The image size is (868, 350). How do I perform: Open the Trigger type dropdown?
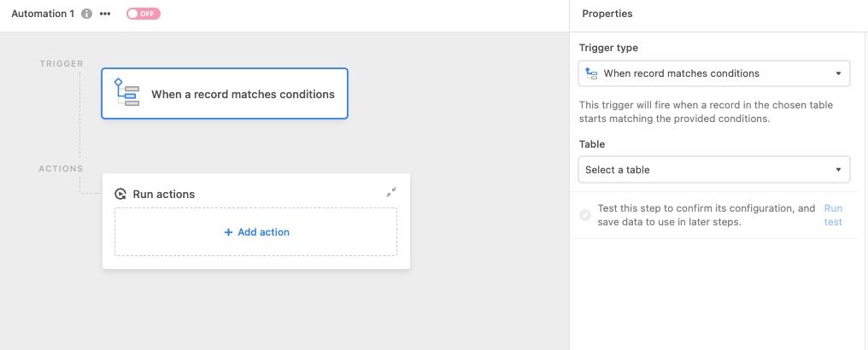click(714, 73)
